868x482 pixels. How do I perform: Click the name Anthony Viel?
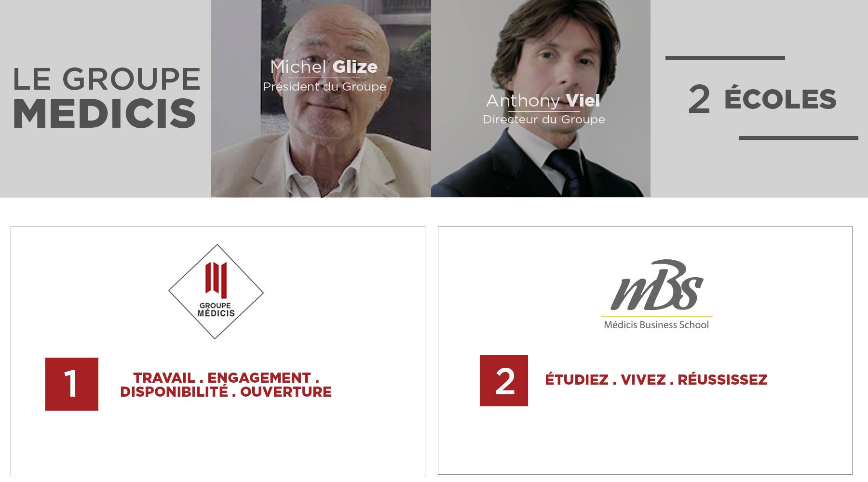click(x=543, y=100)
